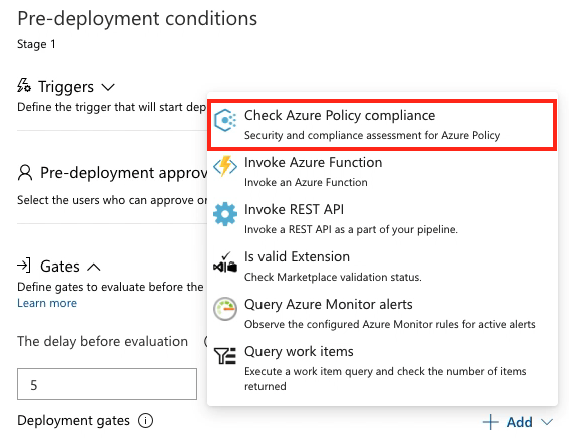Click the Gates section heading

coord(60,266)
